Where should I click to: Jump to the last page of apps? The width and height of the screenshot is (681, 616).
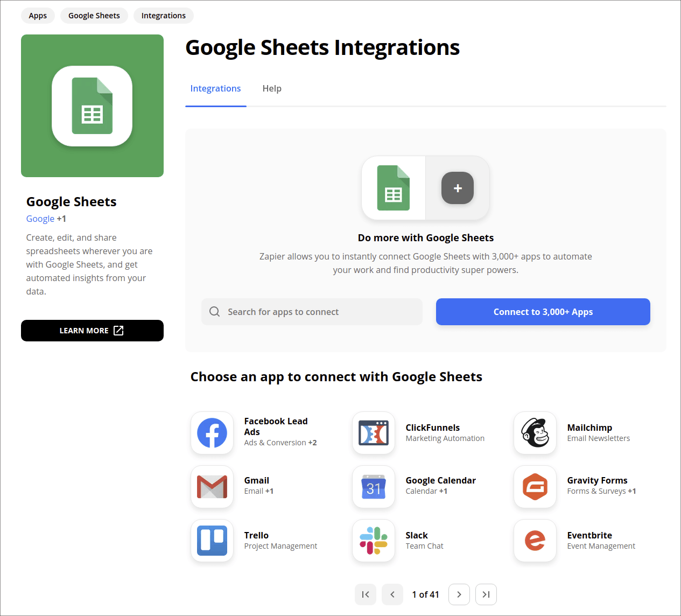coord(486,594)
